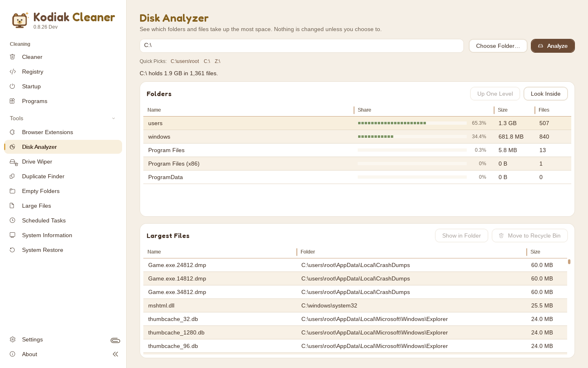
Task: Collapse the sidebar with double-chevron icon
Action: [116, 354]
